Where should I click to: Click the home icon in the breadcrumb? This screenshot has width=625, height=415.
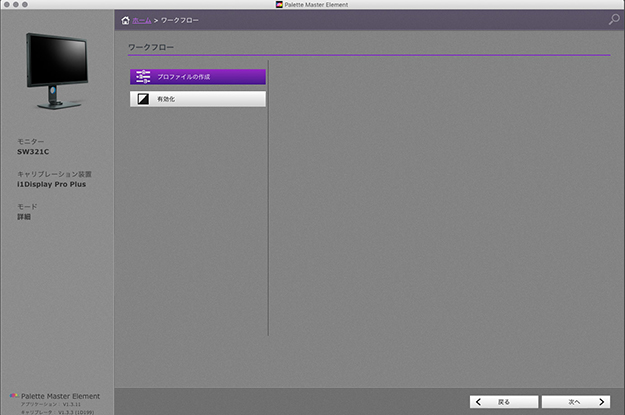(125, 20)
